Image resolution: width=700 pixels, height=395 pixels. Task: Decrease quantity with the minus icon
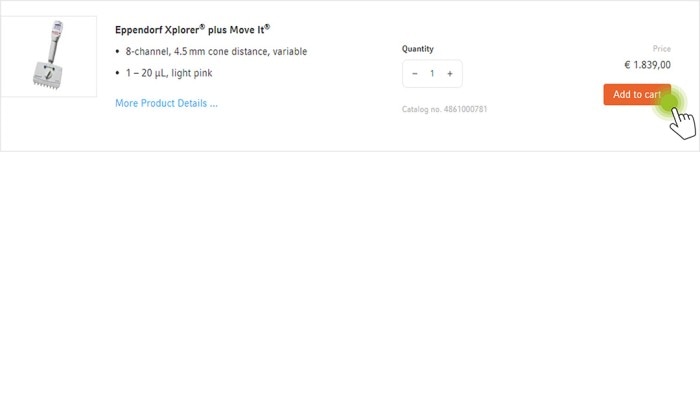coord(415,74)
